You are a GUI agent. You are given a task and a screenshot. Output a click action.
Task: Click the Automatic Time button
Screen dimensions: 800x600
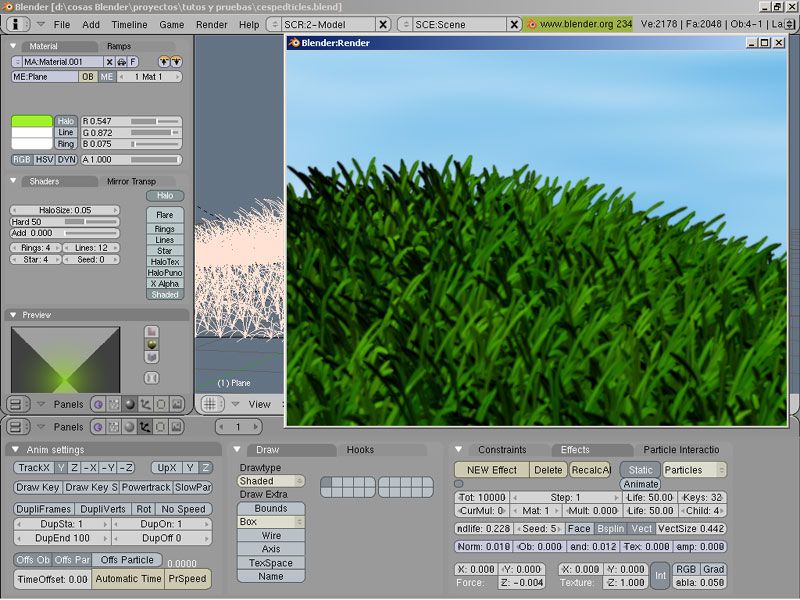(129, 579)
